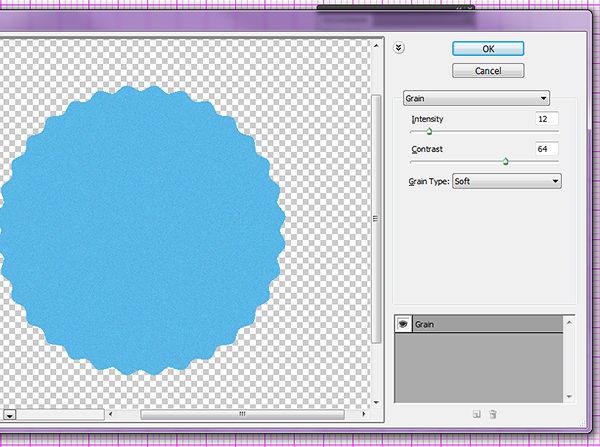Click the delete effect layer trash icon
This screenshot has width=600, height=447.
(493, 414)
